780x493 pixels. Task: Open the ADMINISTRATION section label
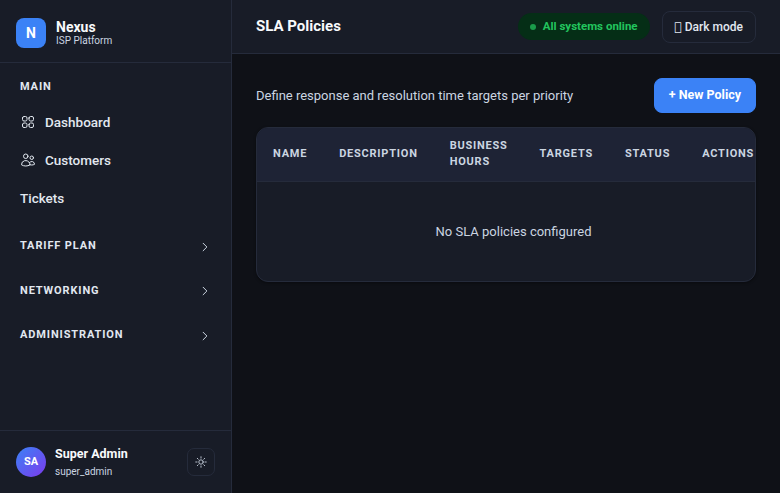coord(71,334)
